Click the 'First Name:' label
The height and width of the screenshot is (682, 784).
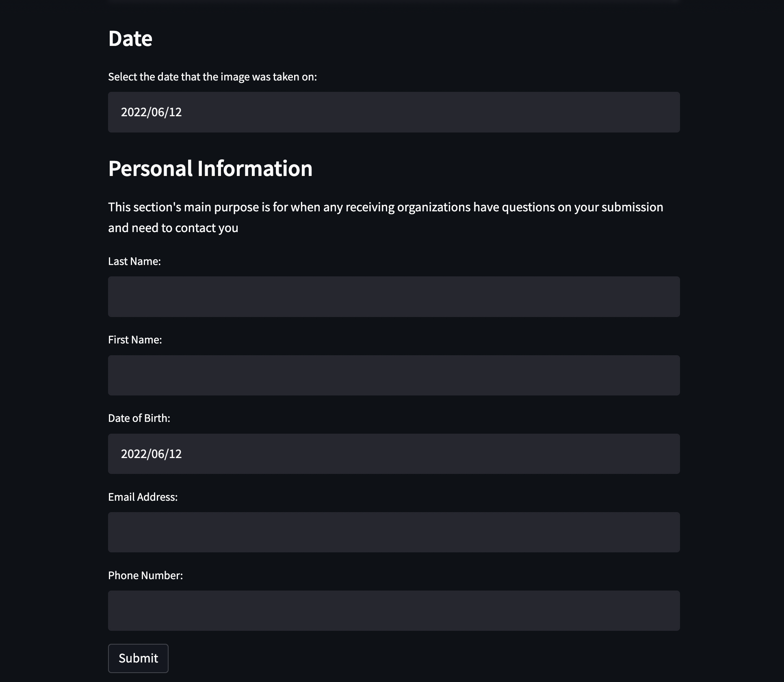pyautogui.click(x=135, y=340)
